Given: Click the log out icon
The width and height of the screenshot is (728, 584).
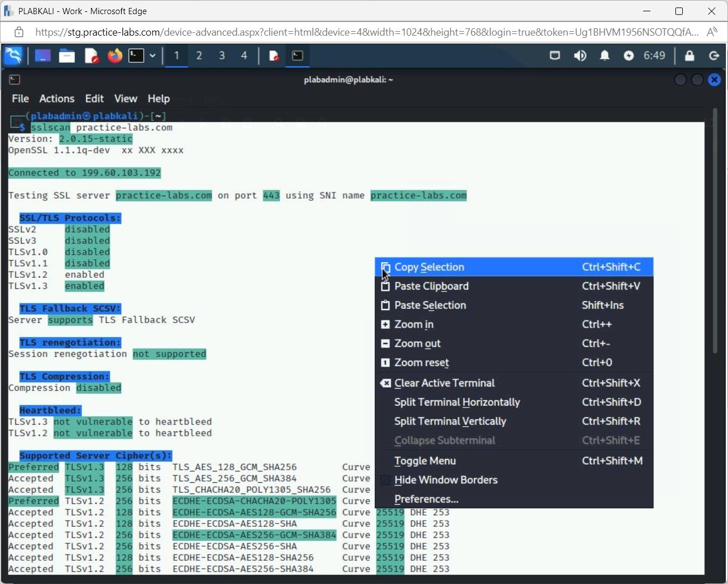Looking at the screenshot, I should pyautogui.click(x=714, y=55).
